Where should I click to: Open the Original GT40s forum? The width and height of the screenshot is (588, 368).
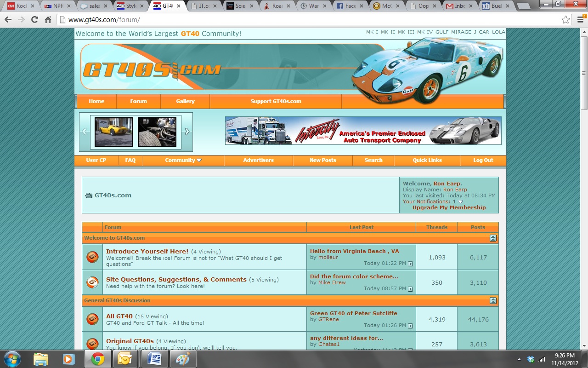click(x=130, y=341)
